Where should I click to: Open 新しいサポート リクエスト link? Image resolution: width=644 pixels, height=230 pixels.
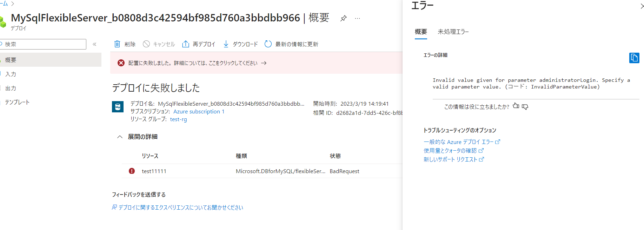(454, 159)
